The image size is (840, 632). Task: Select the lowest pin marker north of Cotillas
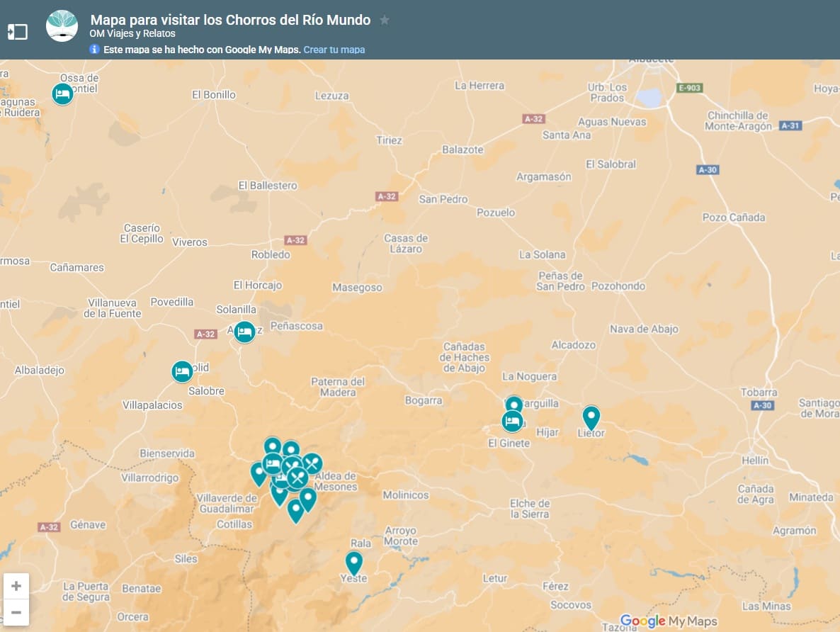tap(296, 510)
